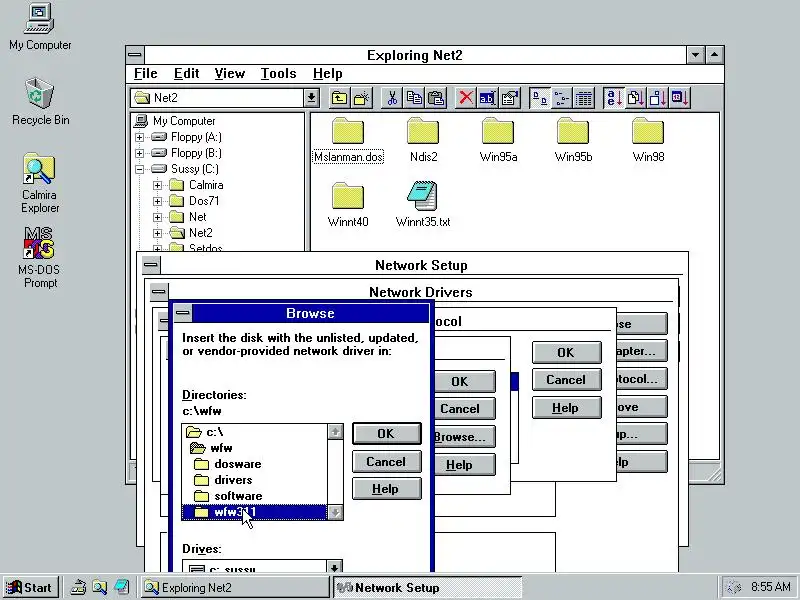
Task: Rename item with the a.b toolbar icon
Action: 487,97
